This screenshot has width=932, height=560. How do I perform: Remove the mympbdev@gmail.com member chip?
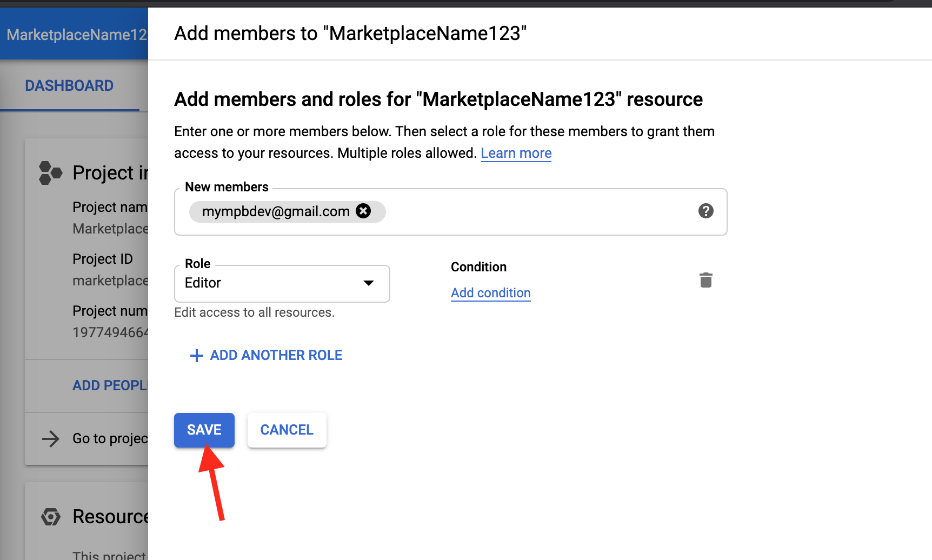click(x=363, y=211)
